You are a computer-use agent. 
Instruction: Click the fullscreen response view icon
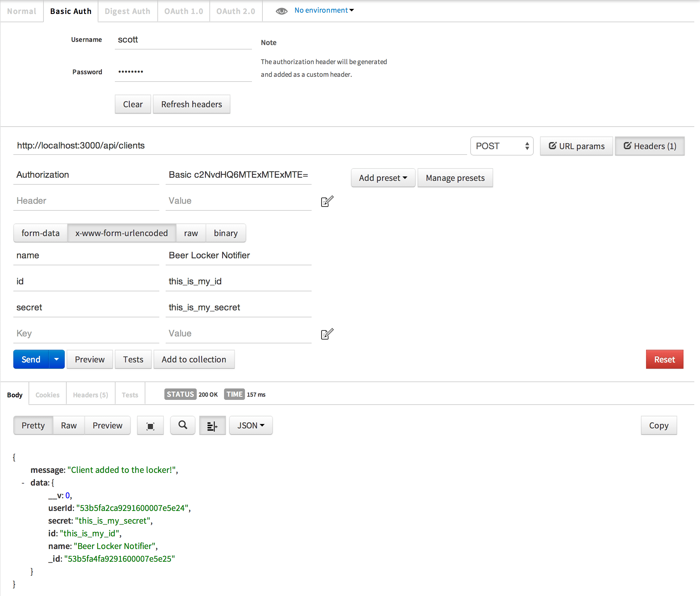tap(151, 426)
